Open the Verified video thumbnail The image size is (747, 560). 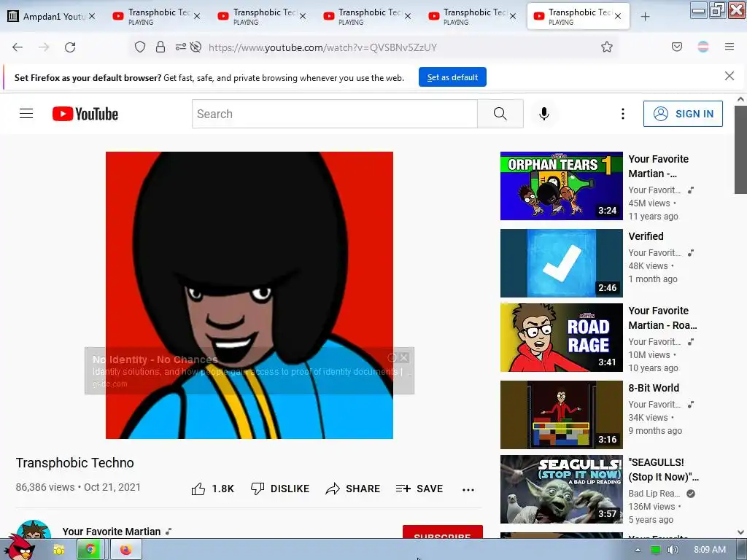(x=561, y=262)
